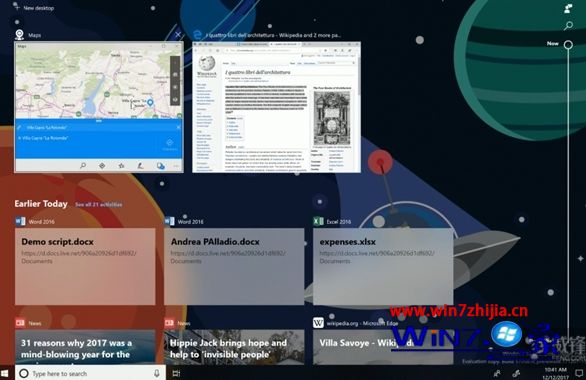Open the Maps window thumbnail
The height and width of the screenshot is (380, 586).
[x=99, y=107]
